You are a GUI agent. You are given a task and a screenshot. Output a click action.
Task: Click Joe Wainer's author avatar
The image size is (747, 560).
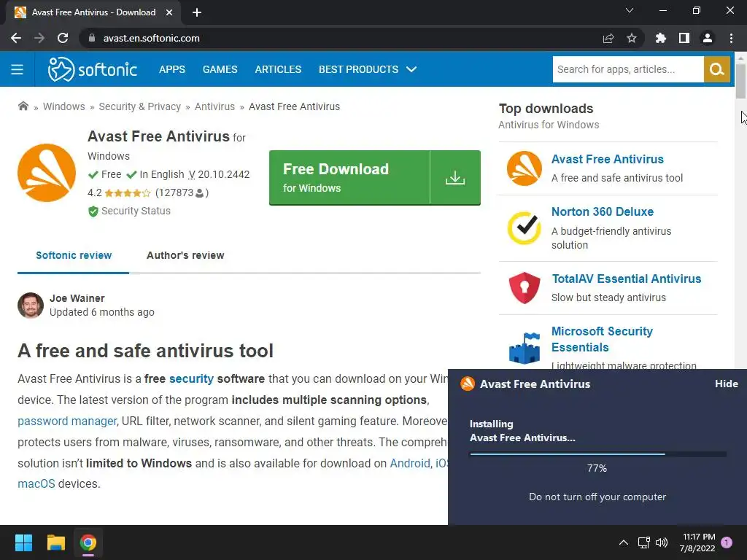click(x=31, y=306)
